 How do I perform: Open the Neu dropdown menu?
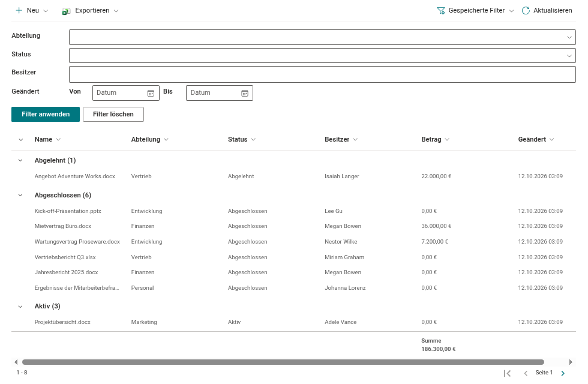click(x=46, y=11)
